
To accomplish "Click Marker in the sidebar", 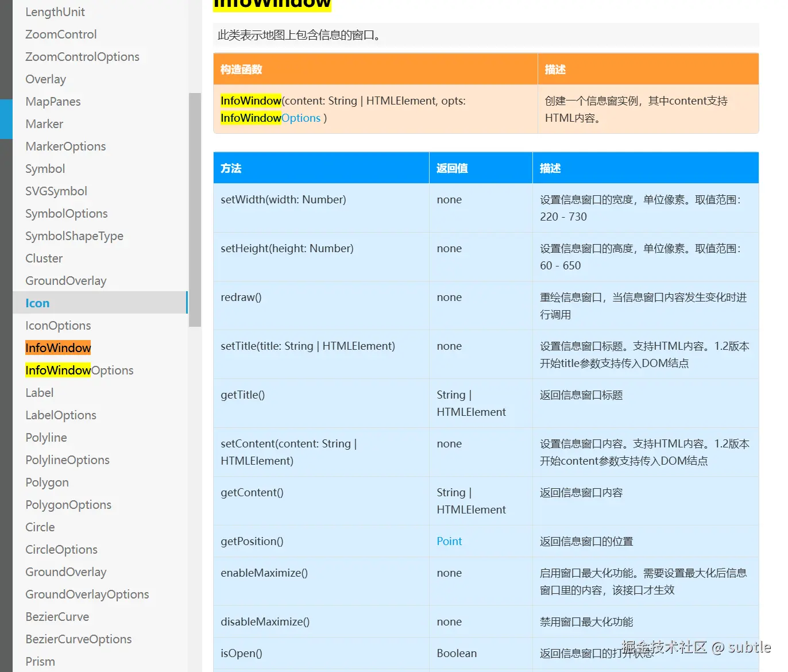I will pos(44,124).
